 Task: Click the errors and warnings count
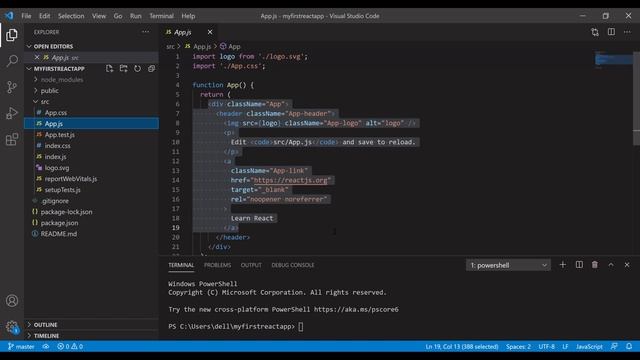[70, 347]
